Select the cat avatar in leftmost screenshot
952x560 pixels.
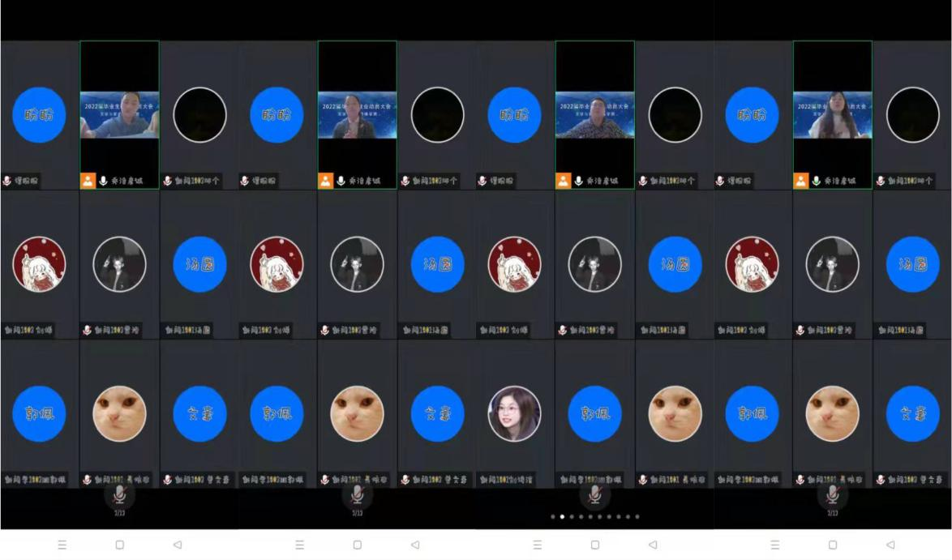click(120, 413)
